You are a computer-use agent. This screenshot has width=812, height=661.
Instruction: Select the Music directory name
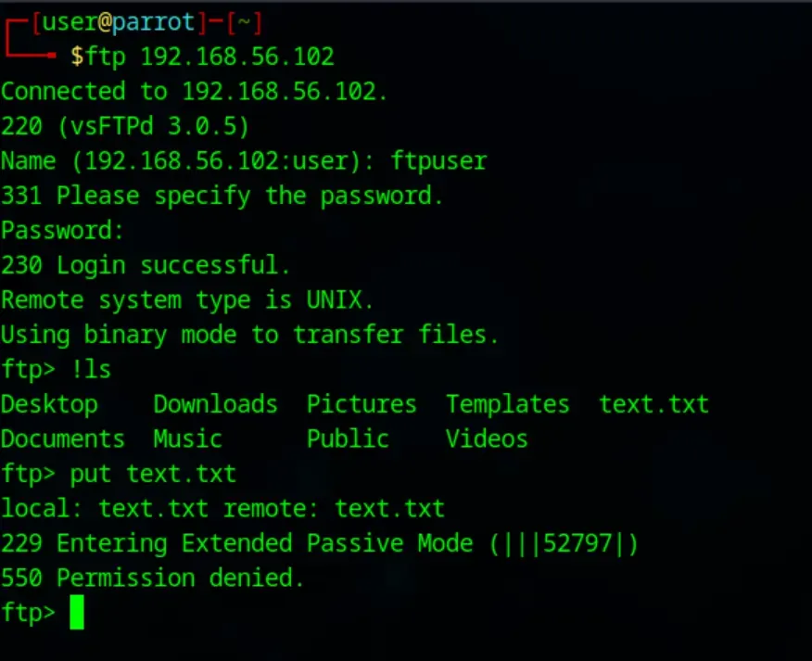point(187,439)
